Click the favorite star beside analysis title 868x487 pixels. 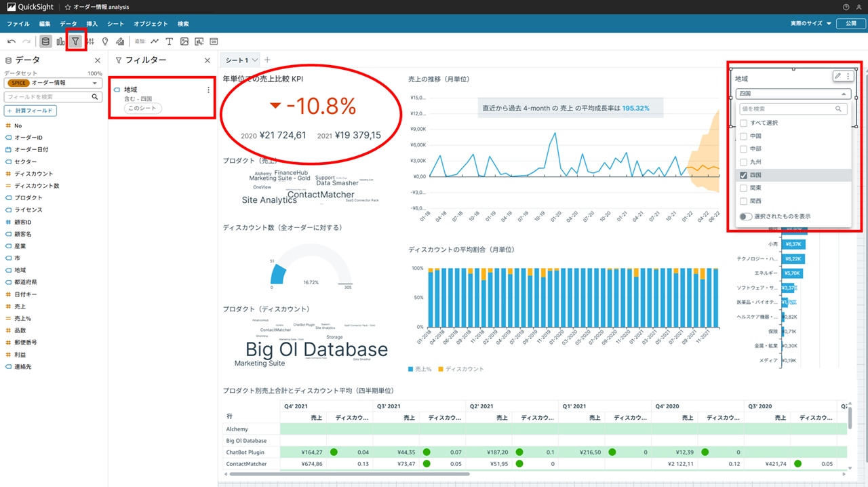click(68, 7)
